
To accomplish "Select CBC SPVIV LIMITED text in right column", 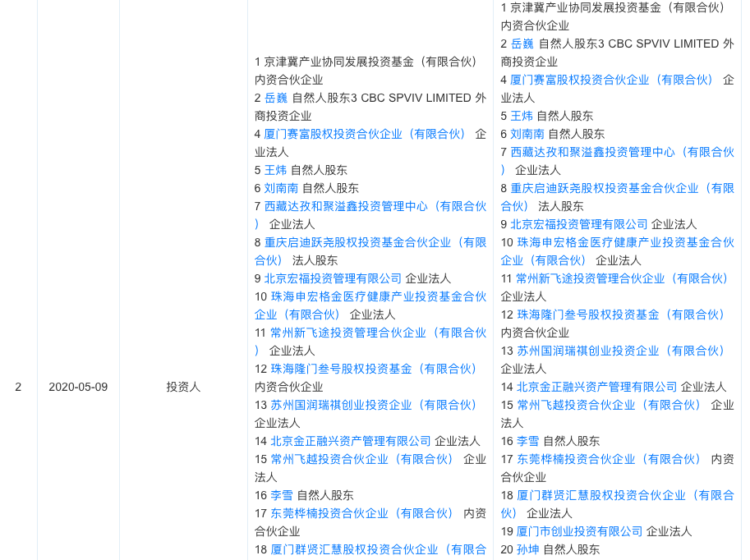I will tap(664, 44).
